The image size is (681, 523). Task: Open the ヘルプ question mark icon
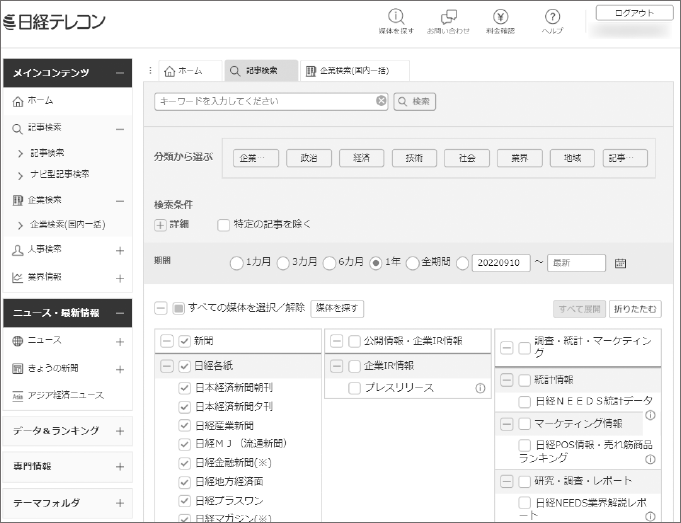552,17
